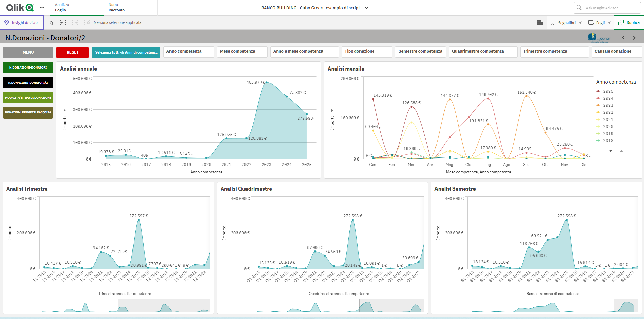Image resolution: width=644 pixels, height=319 pixels.
Task: Click the Duplica button
Action: 629,22
